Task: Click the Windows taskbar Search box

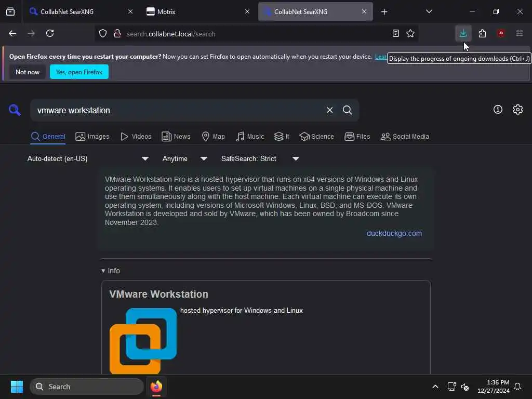Action: (87, 387)
